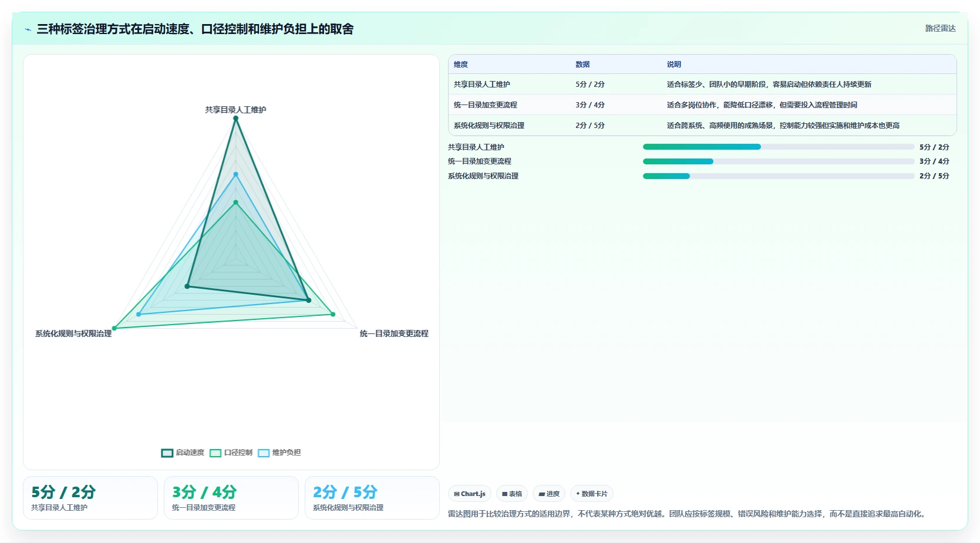Click radar axis label 系统化规则与权限治理

click(x=73, y=333)
